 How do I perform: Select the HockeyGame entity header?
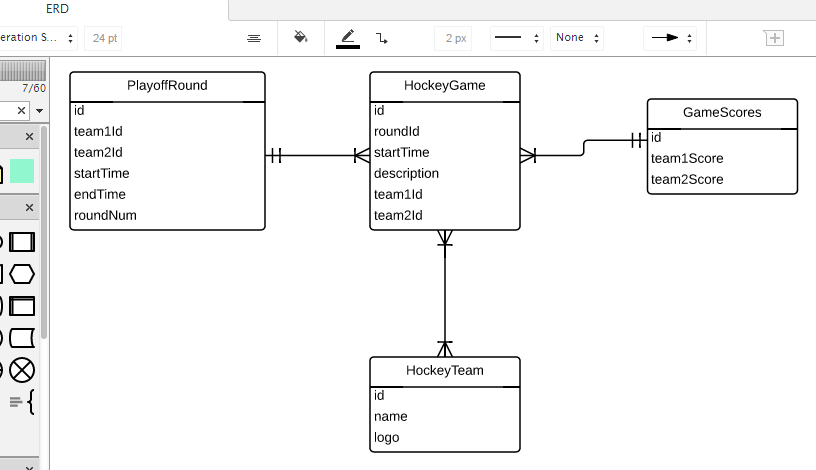445,86
